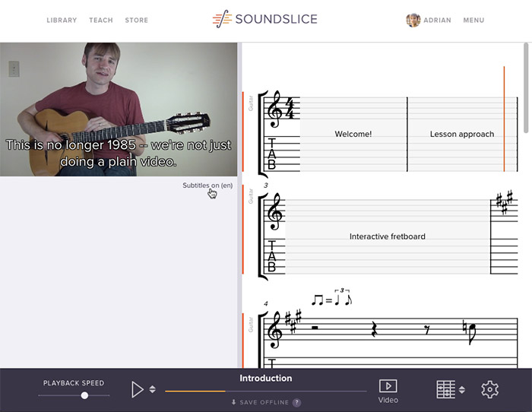Viewport: 532px width, 412px height.
Task: Expand the playback options arrows beside play
Action: coord(152,389)
